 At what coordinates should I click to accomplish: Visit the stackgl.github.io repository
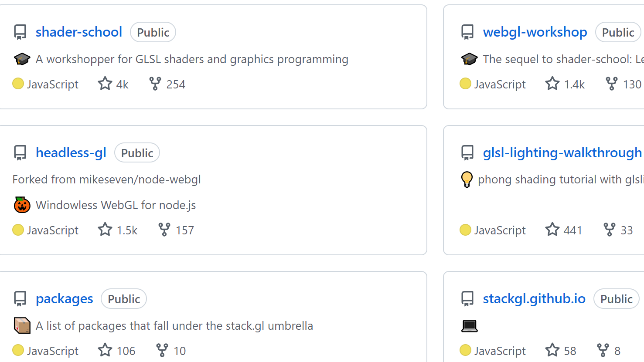pos(534,298)
